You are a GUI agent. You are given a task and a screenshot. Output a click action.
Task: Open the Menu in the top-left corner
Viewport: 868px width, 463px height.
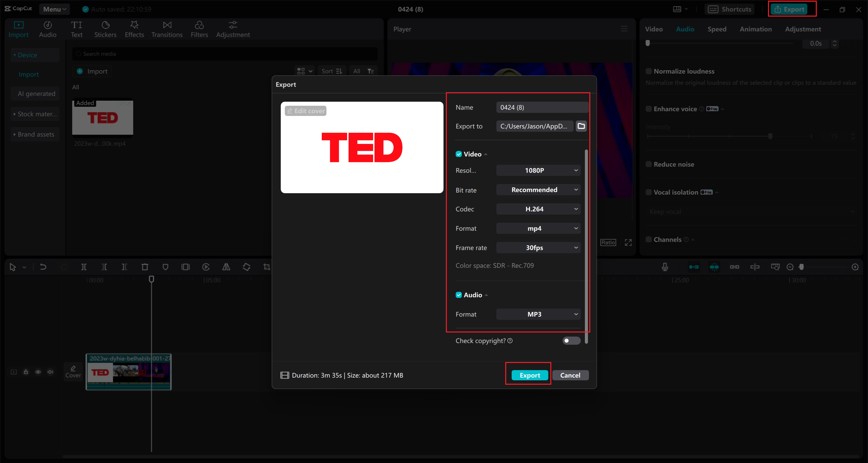pyautogui.click(x=54, y=9)
